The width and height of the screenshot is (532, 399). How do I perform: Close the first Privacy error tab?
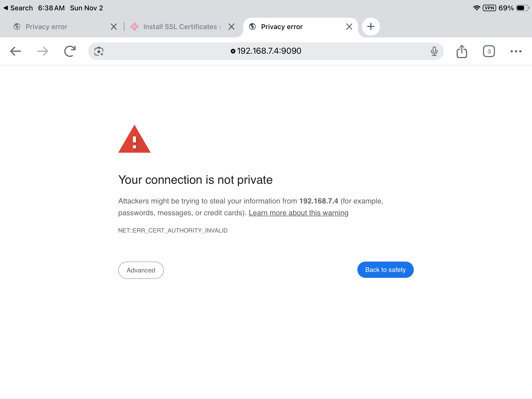(114, 27)
